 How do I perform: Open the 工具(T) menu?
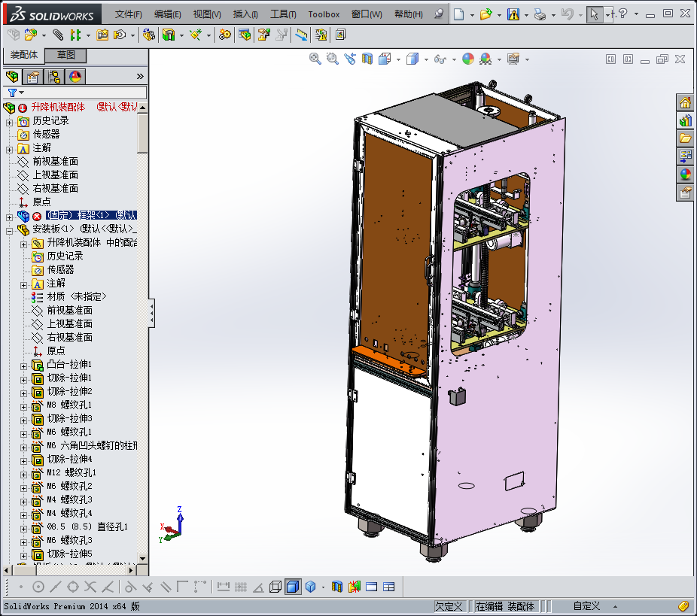coord(283,14)
